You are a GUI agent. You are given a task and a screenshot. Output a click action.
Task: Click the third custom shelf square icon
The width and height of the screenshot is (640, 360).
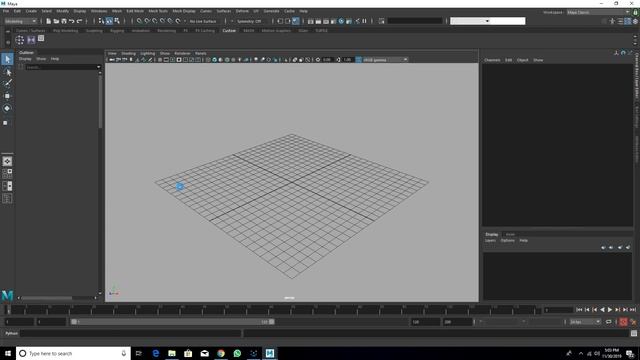41,38
